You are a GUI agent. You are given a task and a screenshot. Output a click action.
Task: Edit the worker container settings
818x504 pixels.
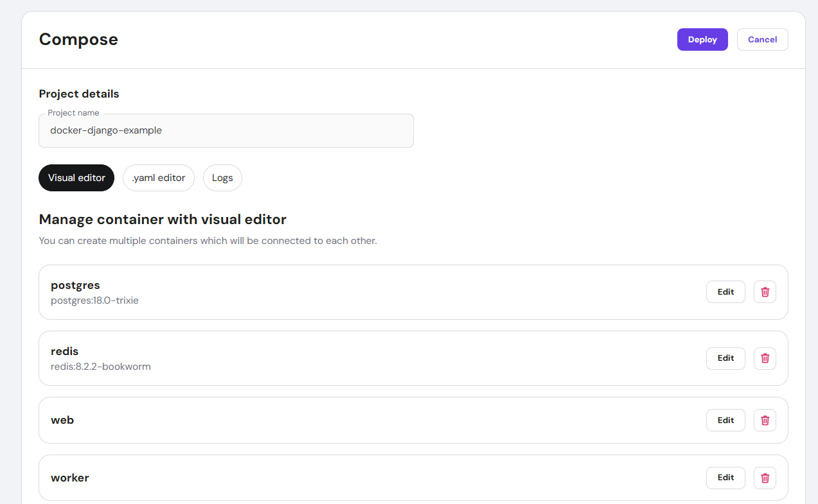[725, 478]
